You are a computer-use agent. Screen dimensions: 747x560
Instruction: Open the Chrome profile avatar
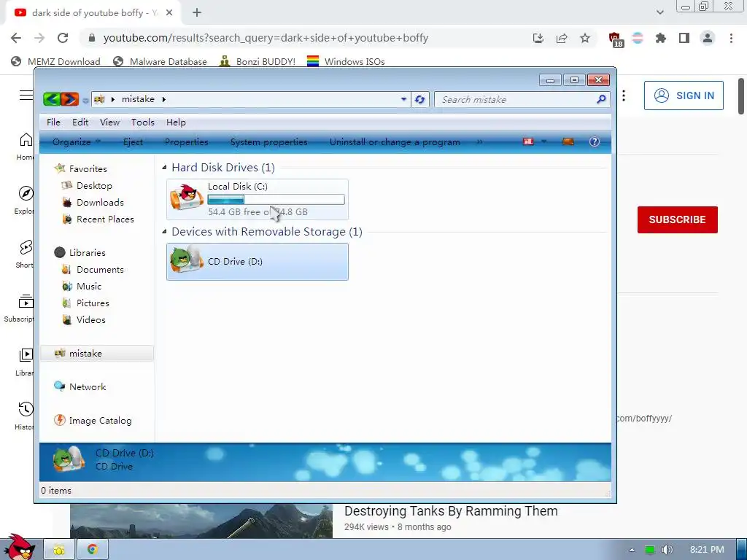coord(708,38)
